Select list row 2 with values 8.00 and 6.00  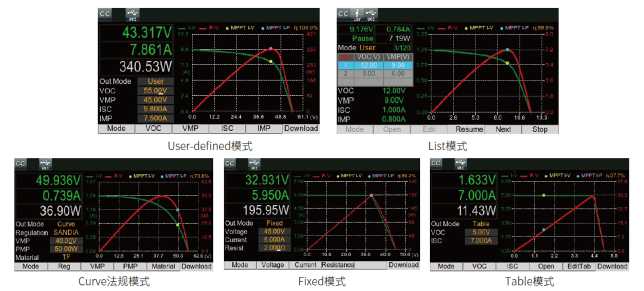(375, 73)
